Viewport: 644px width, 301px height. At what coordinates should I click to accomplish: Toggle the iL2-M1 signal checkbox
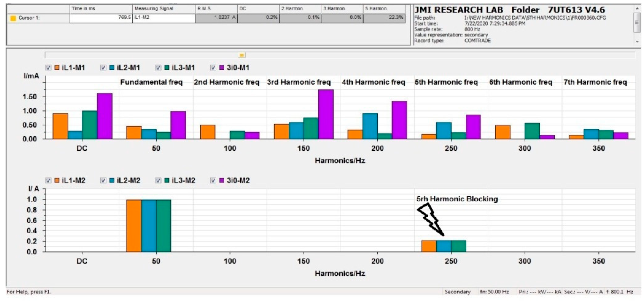[103, 67]
